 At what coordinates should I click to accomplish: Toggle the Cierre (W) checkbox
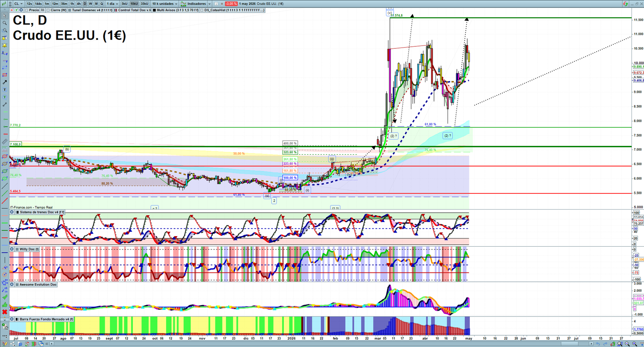(48, 10)
